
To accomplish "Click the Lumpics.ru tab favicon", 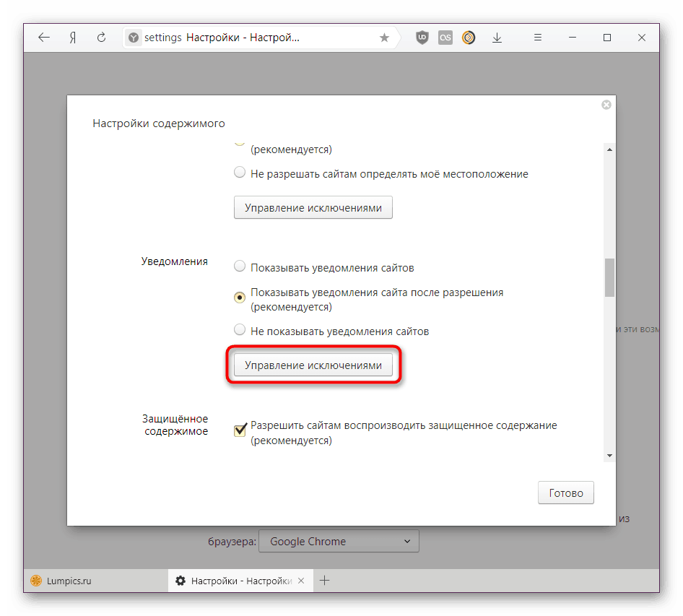I will point(36,581).
